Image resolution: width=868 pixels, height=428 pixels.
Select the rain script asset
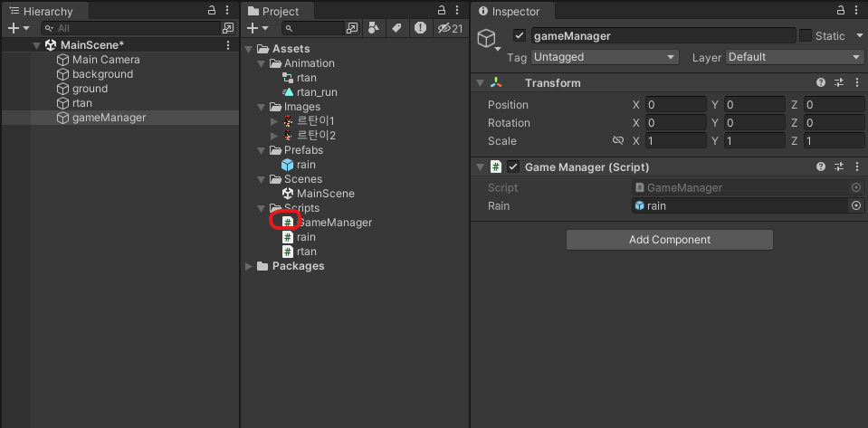(x=300, y=237)
